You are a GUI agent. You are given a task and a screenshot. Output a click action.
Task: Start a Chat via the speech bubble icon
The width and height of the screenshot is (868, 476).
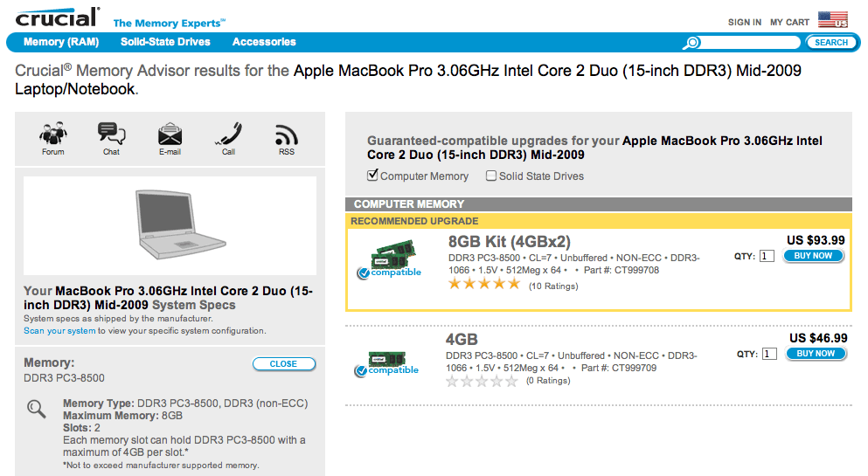[111, 134]
